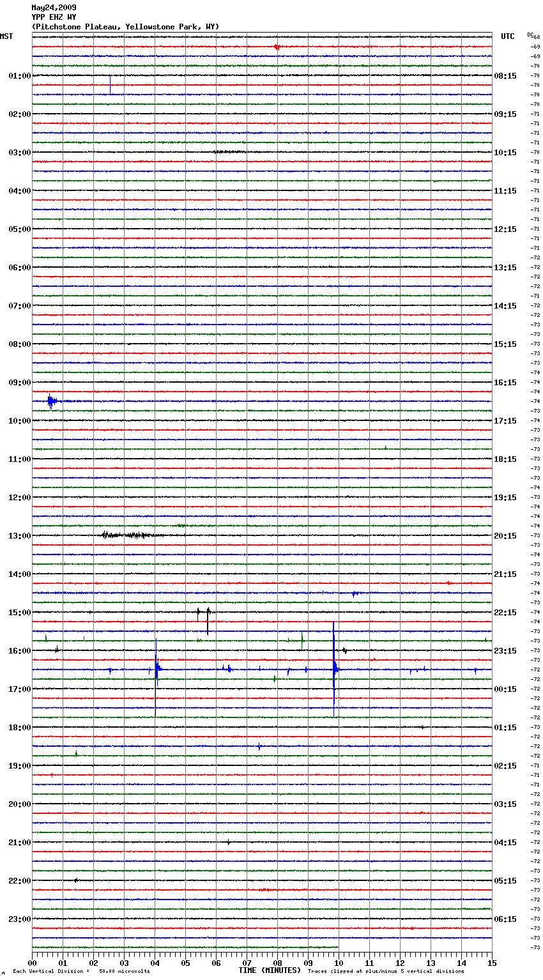Click the 22:15 UTC time label

(505, 613)
